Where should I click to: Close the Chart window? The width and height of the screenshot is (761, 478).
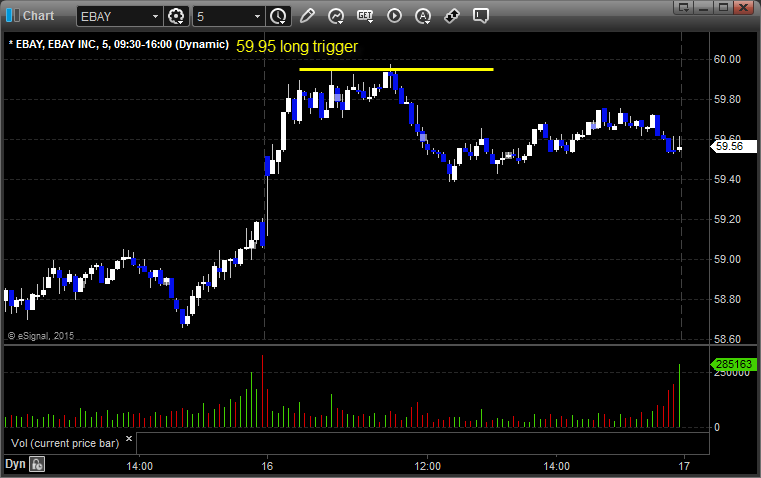(743, 7)
